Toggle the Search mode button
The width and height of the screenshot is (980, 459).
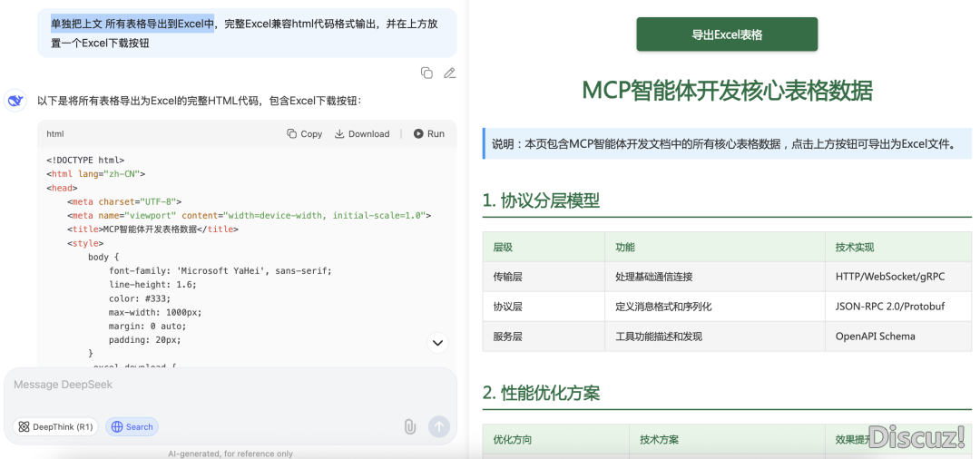pos(132,426)
